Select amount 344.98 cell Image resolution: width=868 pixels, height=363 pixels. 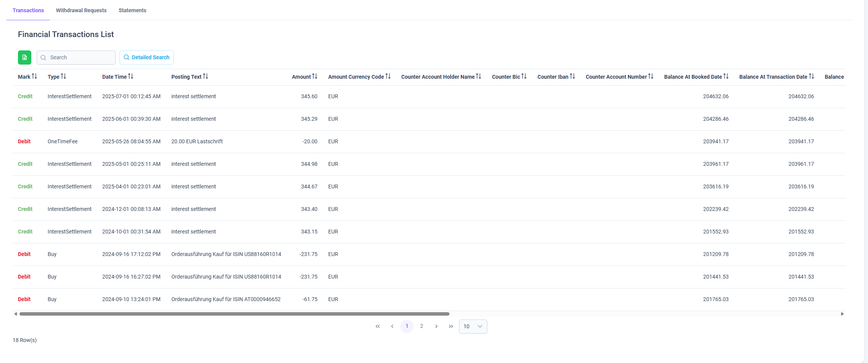309,164
